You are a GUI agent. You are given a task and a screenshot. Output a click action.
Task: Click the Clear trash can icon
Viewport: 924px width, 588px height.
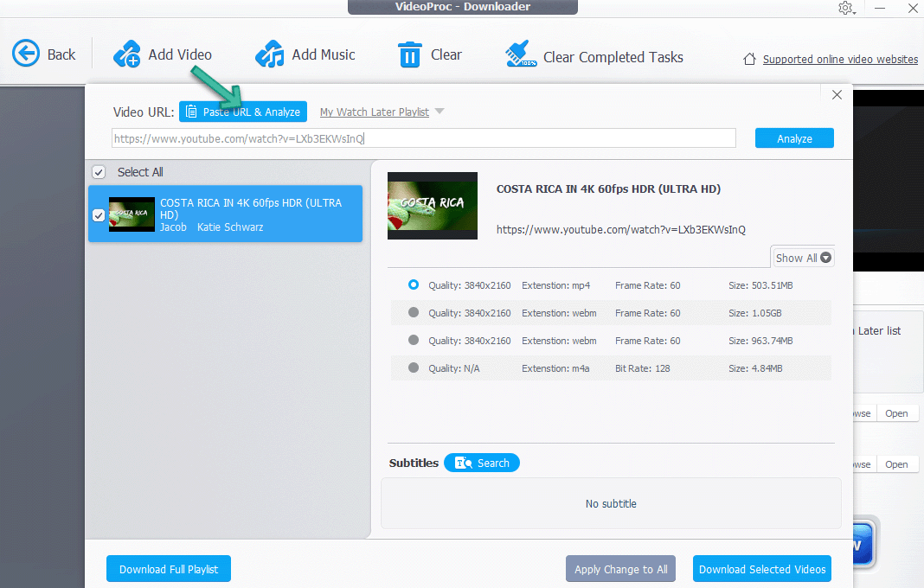click(409, 54)
